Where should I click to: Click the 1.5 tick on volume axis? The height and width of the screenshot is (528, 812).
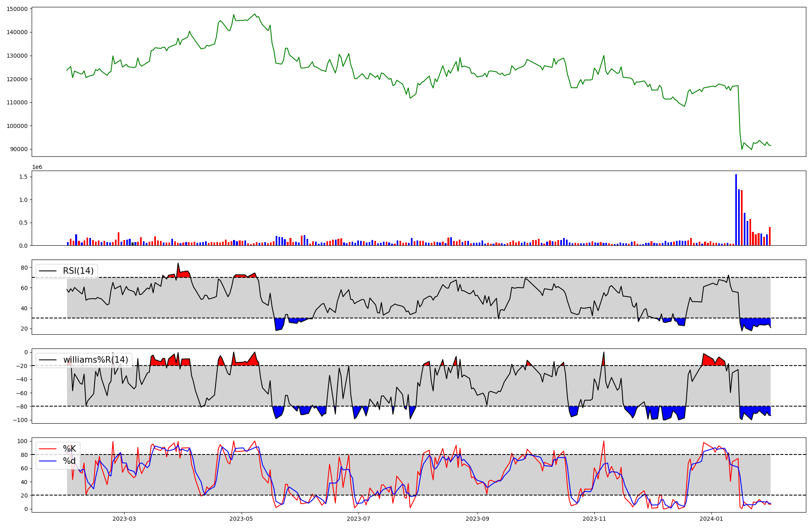pos(23,177)
